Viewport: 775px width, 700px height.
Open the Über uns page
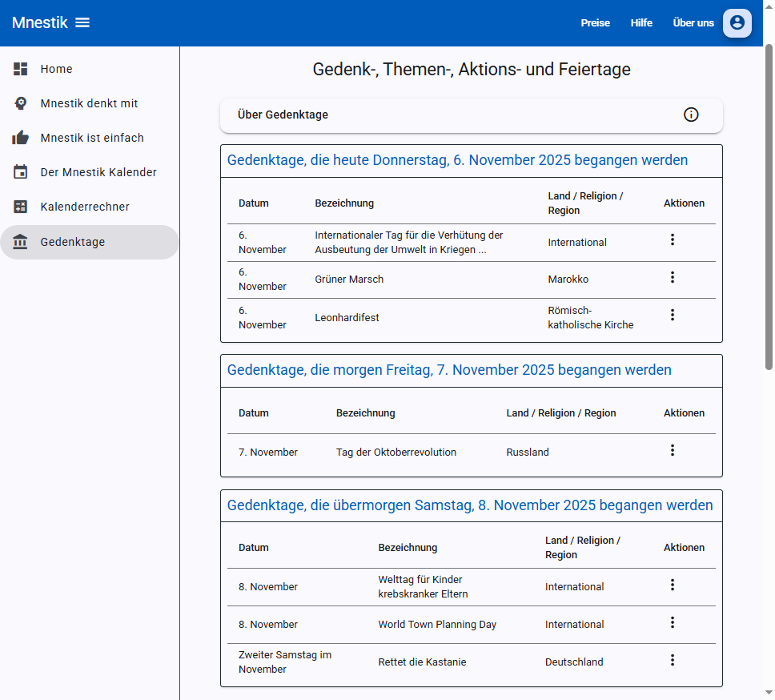(693, 23)
